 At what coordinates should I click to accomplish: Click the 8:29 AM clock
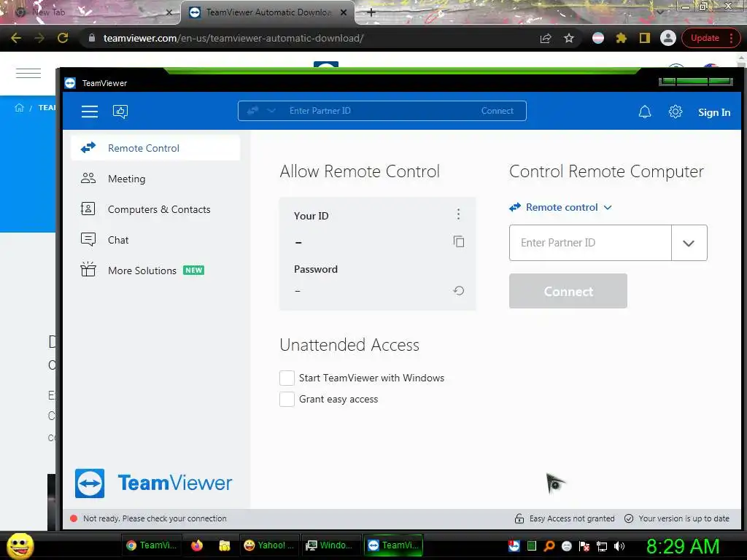[682, 546]
